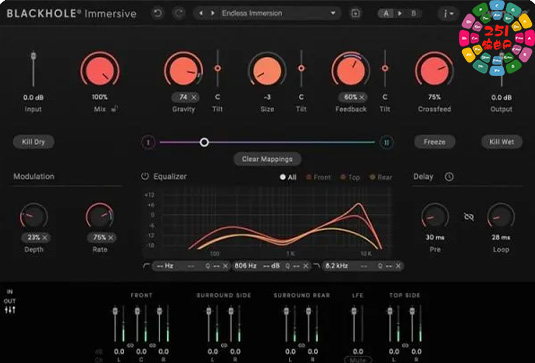Viewport: 535px width, 363px height.
Task: Save the preset with the save icon
Action: tap(355, 13)
